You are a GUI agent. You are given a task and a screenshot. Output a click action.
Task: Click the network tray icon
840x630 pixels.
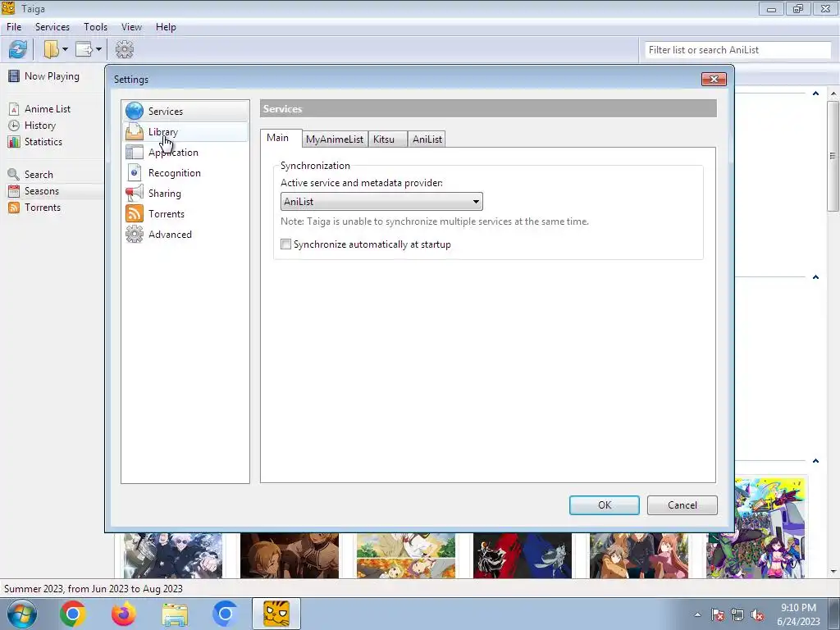(x=737, y=615)
